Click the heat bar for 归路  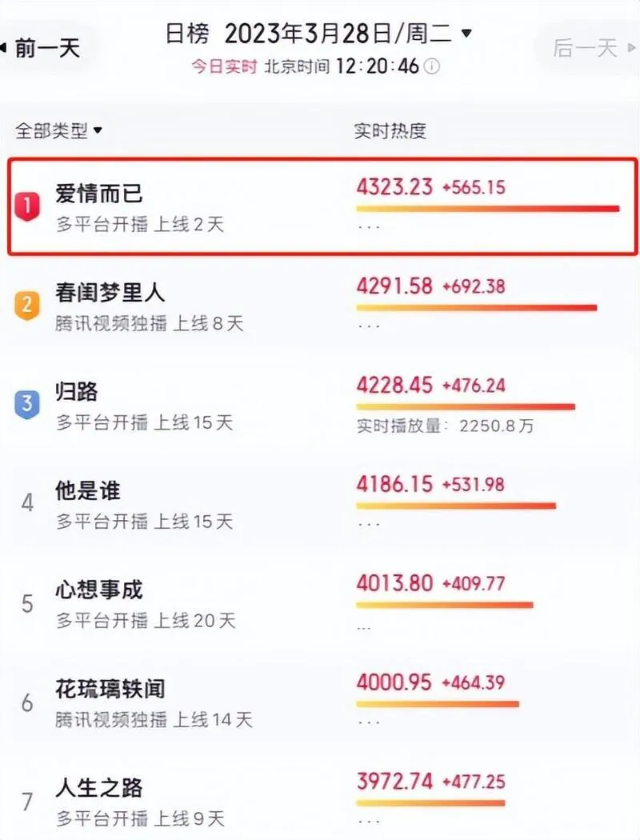(x=466, y=407)
